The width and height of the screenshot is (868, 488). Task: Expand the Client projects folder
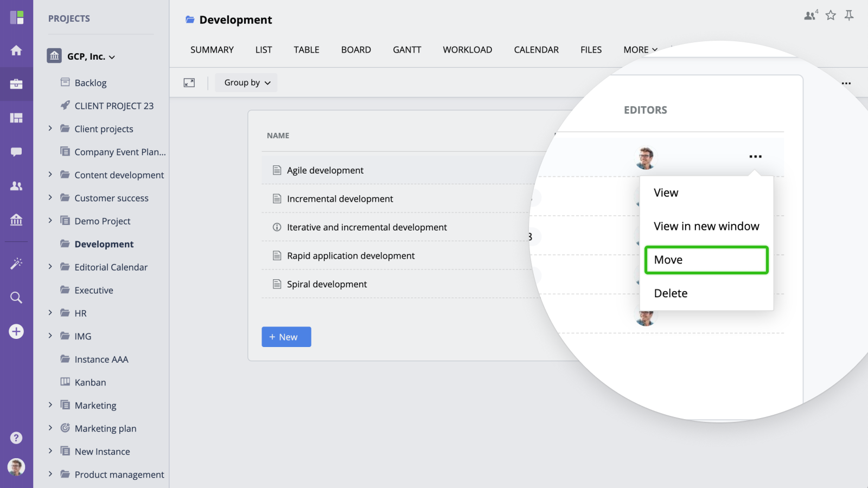tap(50, 129)
